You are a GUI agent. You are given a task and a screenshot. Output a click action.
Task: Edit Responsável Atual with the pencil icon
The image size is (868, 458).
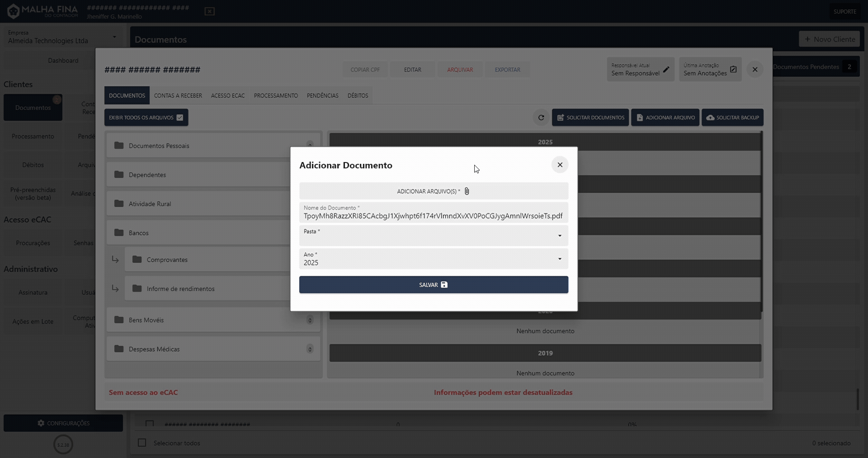click(667, 70)
